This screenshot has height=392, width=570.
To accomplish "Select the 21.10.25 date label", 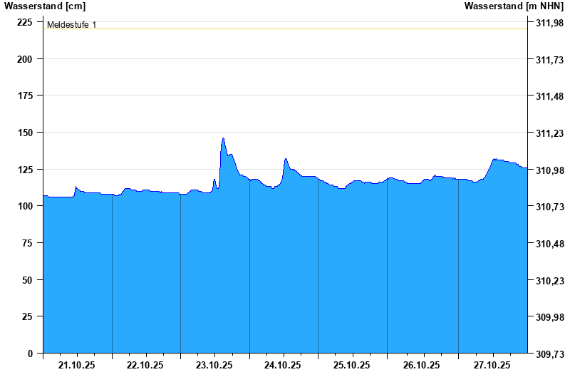I will 77,365.
